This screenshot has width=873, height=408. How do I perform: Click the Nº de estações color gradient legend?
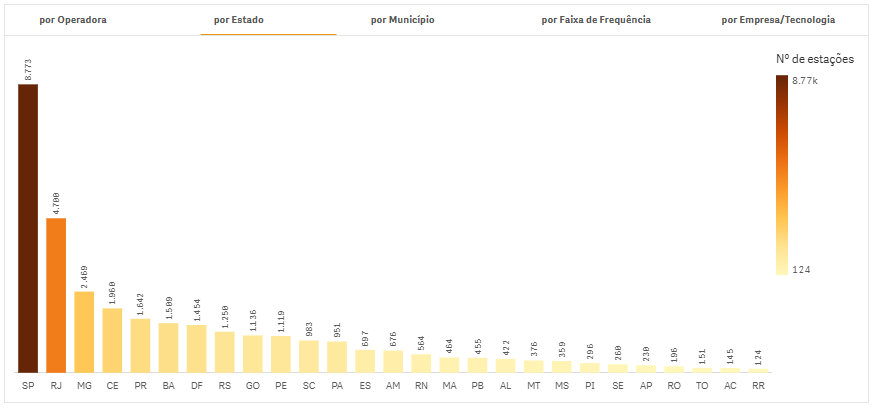pyautogui.click(x=781, y=174)
